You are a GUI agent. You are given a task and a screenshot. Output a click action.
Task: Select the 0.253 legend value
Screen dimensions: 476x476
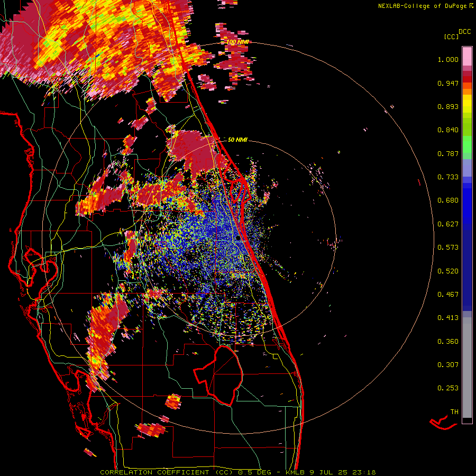click(448, 388)
